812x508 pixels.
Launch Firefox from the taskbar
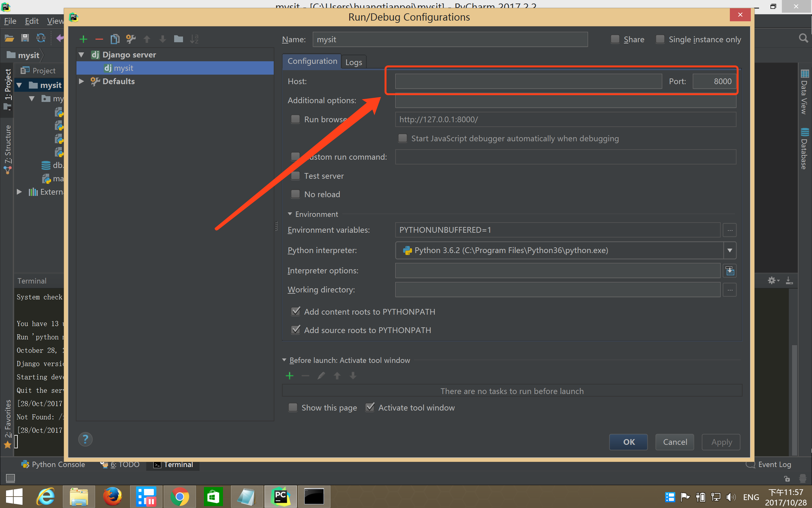click(x=112, y=496)
